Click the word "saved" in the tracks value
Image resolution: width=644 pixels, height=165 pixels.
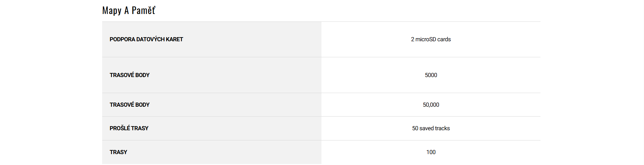click(x=426, y=129)
